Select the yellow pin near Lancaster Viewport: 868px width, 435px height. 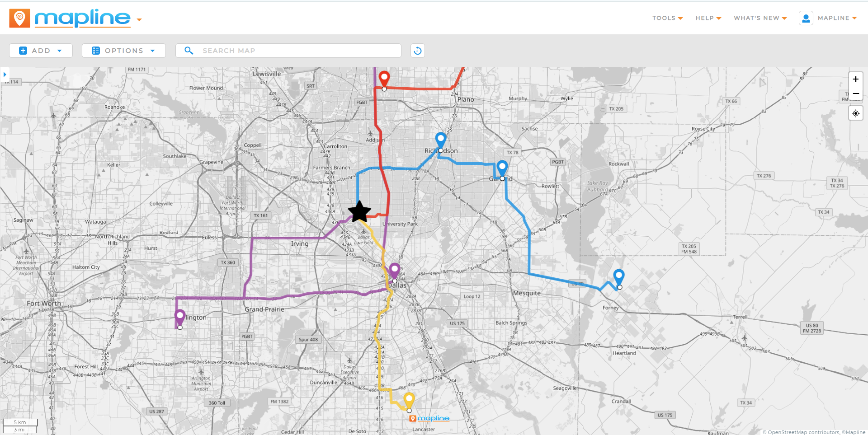click(x=409, y=398)
